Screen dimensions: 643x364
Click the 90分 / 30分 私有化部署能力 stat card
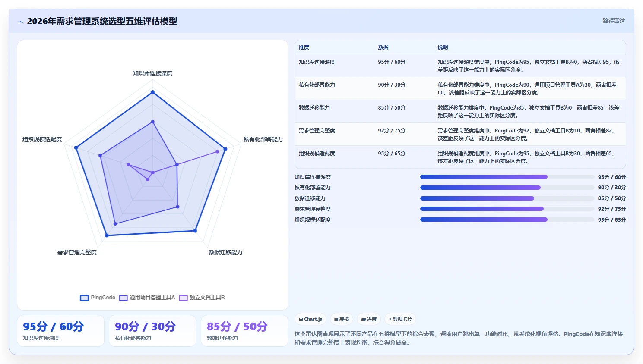pos(152,331)
